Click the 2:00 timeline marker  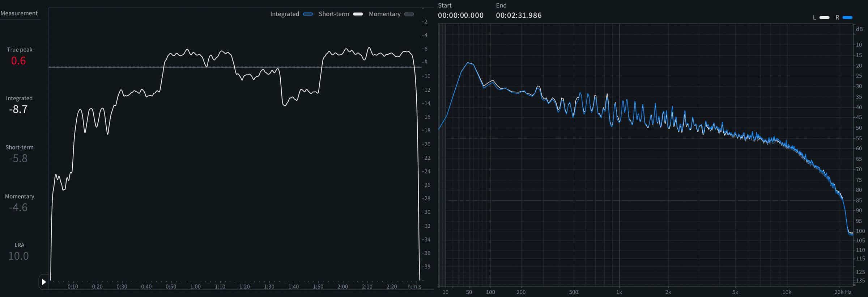tap(342, 286)
